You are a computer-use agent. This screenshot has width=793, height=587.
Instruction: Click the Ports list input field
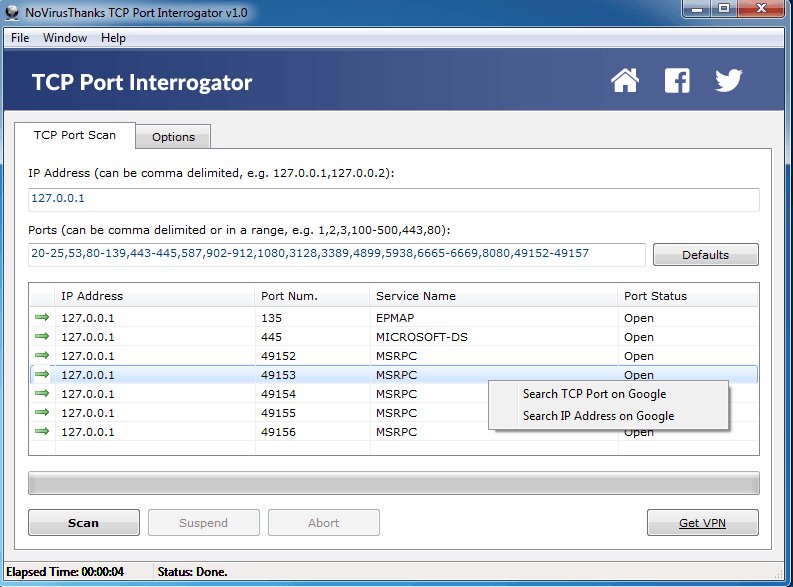337,254
